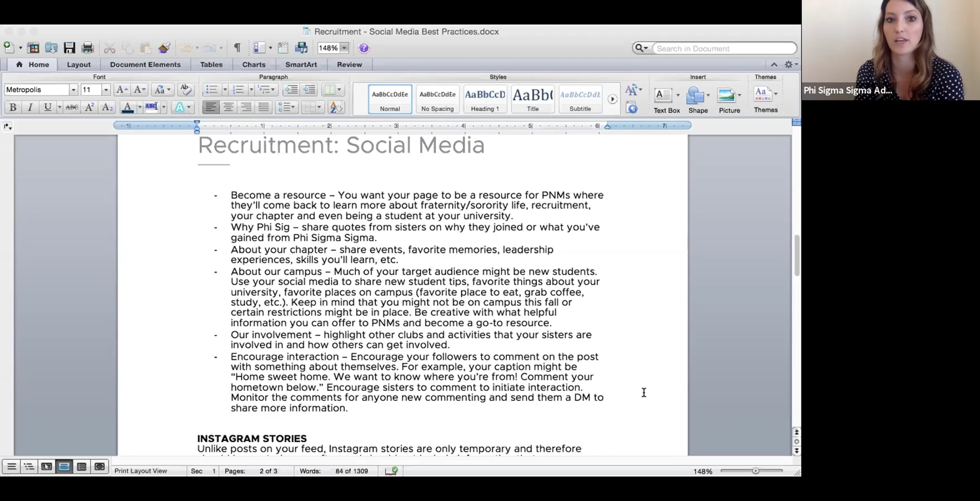This screenshot has height=501, width=980.
Task: Expand the styles gallery arrow
Action: [612, 99]
